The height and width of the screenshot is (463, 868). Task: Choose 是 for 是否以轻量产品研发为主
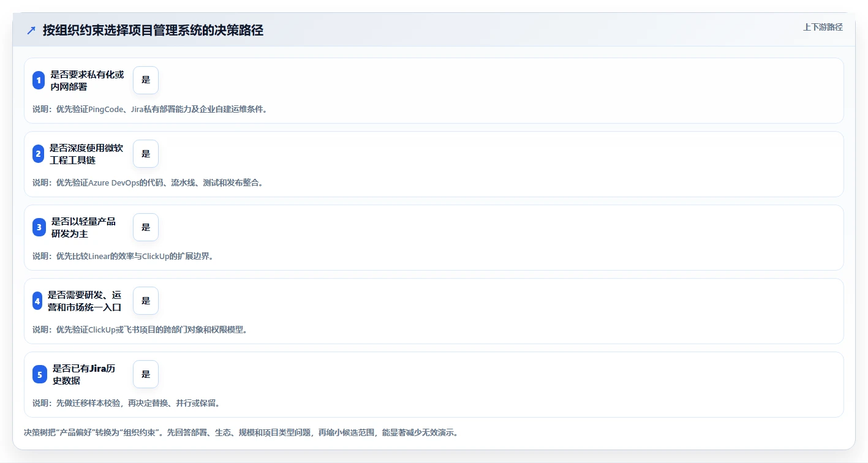point(146,227)
